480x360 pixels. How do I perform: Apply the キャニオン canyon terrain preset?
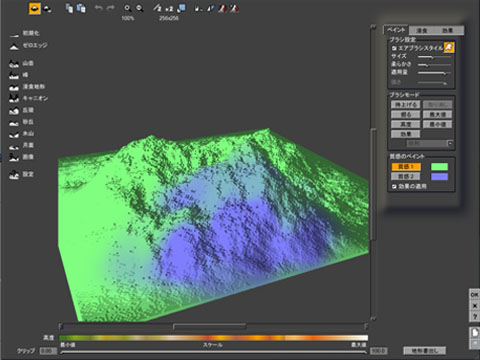(x=29, y=98)
